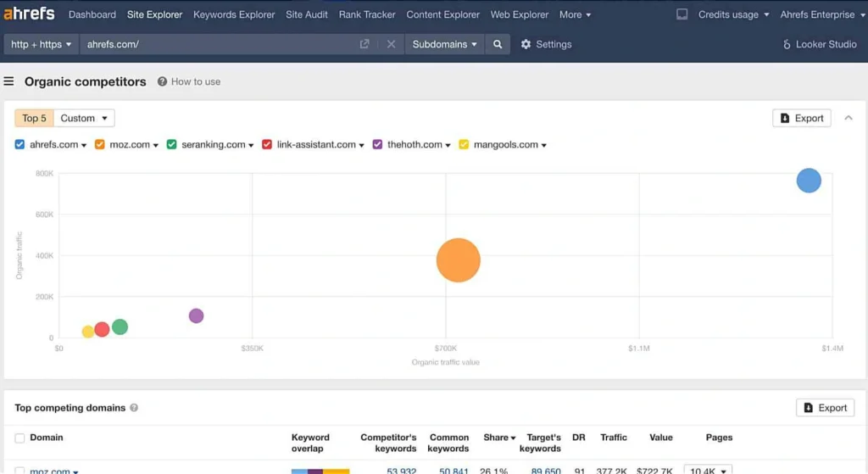Click the monitor icon near Credits usage

point(682,14)
